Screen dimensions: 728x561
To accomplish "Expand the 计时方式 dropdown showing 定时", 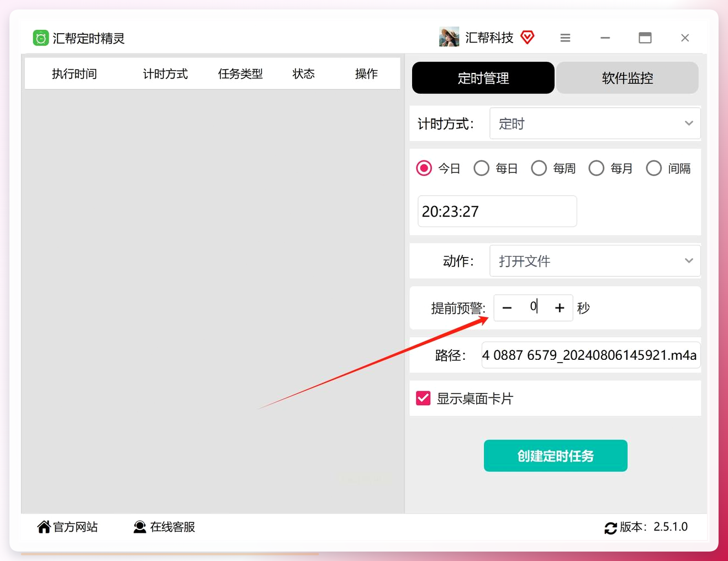I will pos(595,123).
